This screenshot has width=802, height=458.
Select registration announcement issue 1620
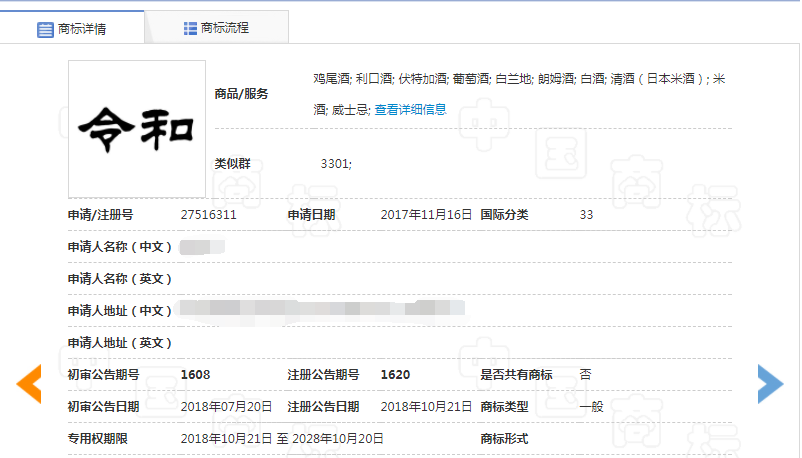click(395, 375)
